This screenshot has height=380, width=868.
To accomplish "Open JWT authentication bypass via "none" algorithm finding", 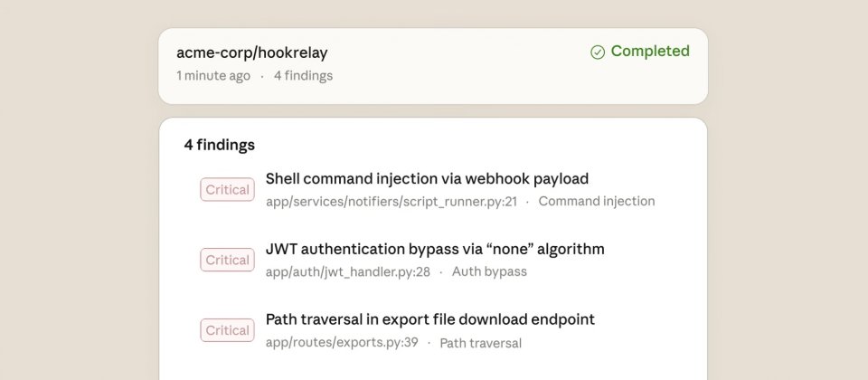I will (435, 249).
